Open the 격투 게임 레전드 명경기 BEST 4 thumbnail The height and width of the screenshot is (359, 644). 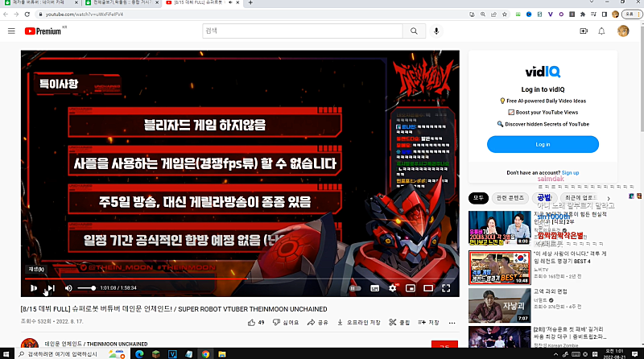coord(499,268)
